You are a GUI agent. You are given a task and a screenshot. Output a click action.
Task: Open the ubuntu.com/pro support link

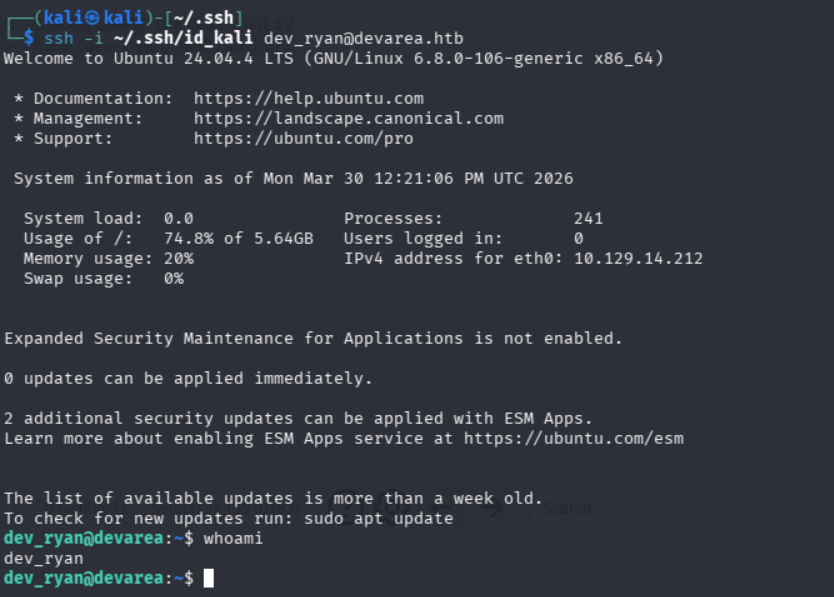click(303, 139)
